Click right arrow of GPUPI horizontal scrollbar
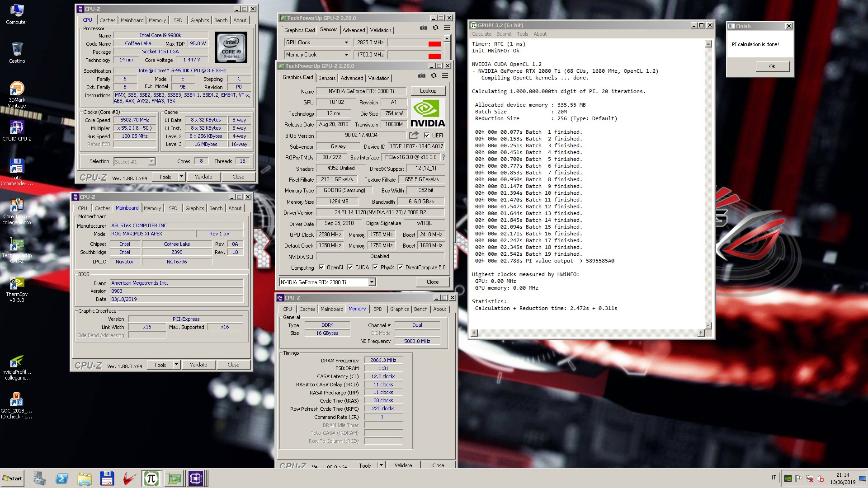This screenshot has width=868, height=488. (701, 333)
